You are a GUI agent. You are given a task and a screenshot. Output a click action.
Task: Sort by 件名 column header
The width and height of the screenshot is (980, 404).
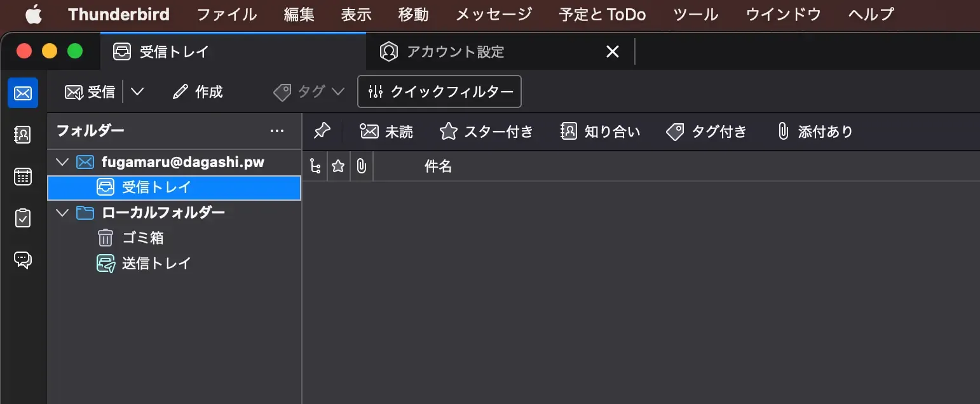coord(438,166)
